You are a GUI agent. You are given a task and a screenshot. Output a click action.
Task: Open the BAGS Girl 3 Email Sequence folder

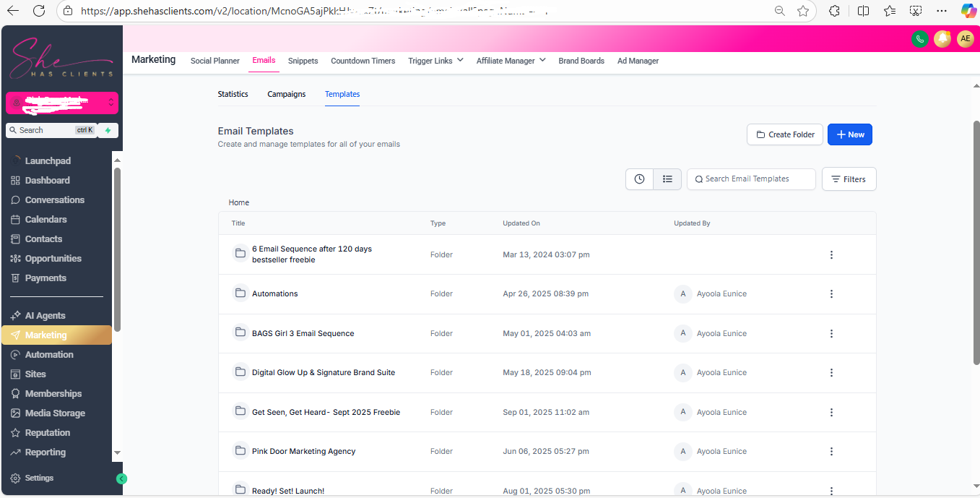[303, 333]
